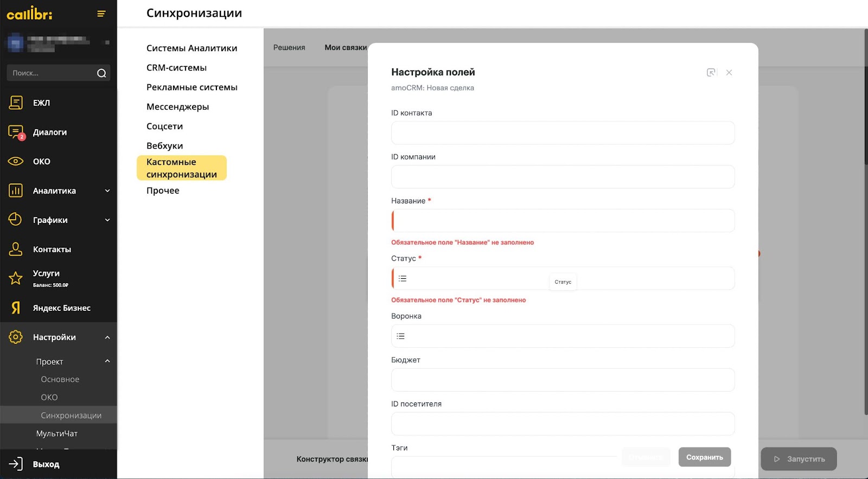Focus the Бюджет input field
The width and height of the screenshot is (868, 479).
pos(563,380)
